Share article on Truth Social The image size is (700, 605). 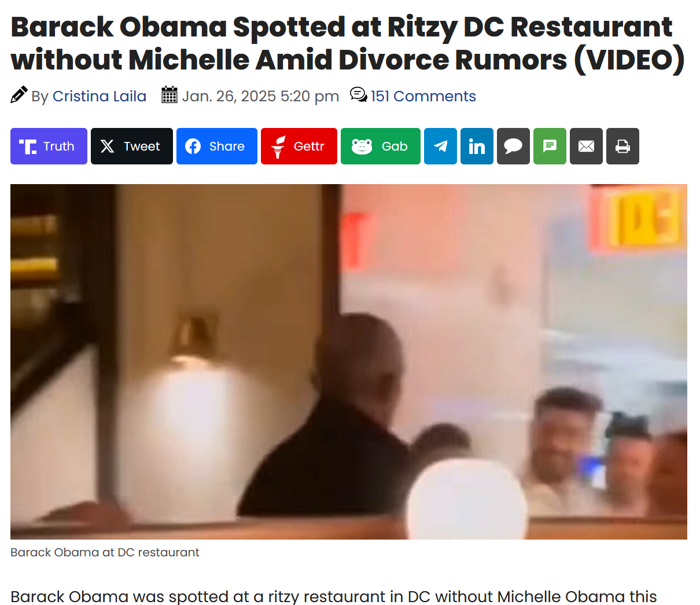49,146
